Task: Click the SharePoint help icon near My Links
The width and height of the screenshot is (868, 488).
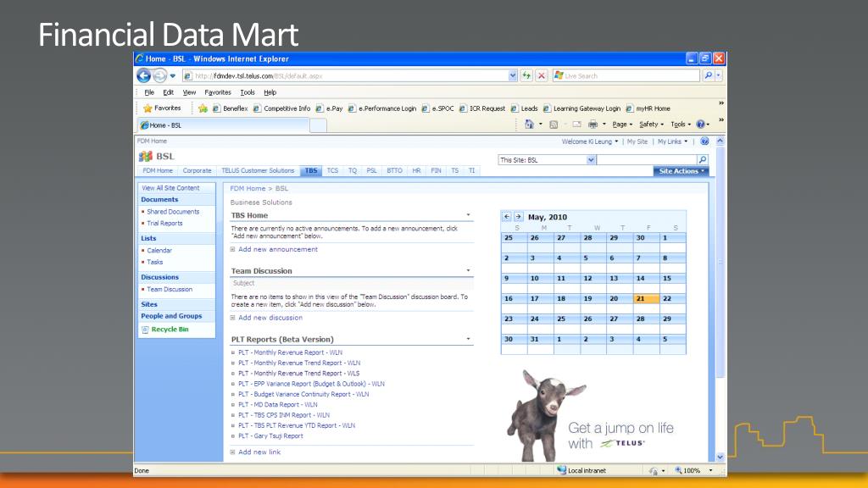Action: point(704,141)
